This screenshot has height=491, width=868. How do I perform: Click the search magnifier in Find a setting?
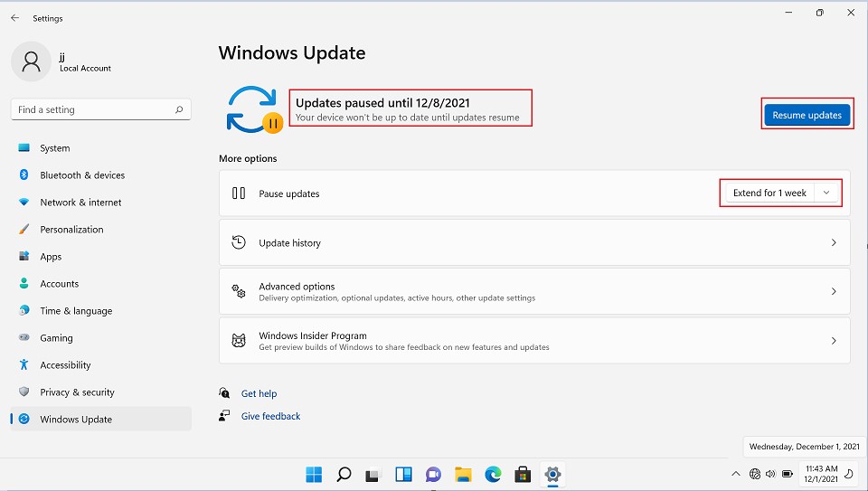pos(180,109)
